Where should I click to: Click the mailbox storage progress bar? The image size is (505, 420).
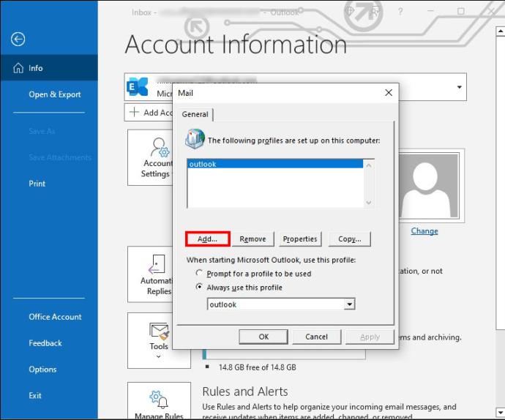coord(284,355)
